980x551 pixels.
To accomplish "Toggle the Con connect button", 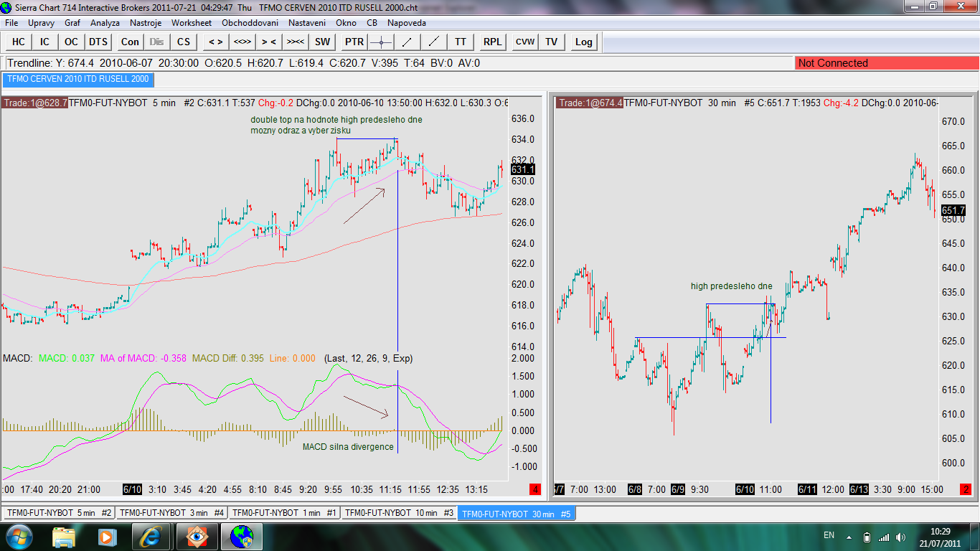I will tap(130, 42).
